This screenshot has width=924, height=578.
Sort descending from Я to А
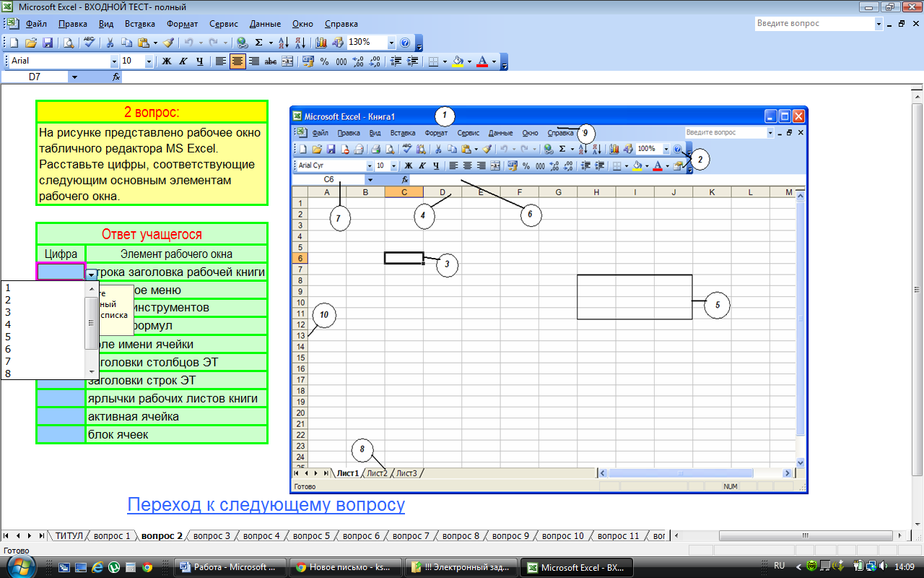click(x=300, y=43)
